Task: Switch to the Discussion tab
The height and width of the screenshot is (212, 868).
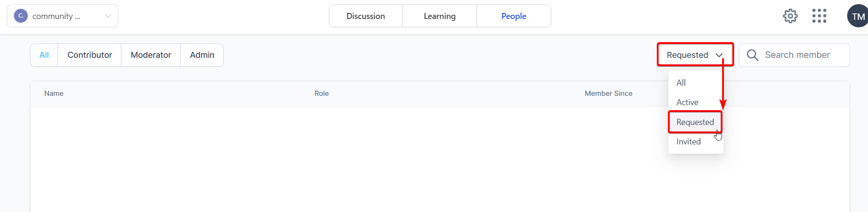Action: click(366, 16)
